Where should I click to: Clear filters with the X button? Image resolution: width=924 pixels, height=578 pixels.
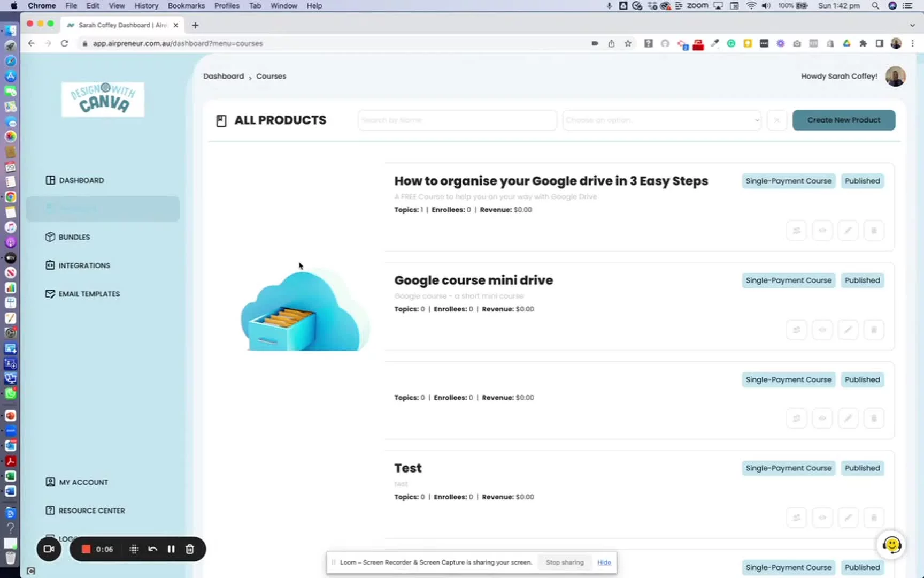pos(776,120)
